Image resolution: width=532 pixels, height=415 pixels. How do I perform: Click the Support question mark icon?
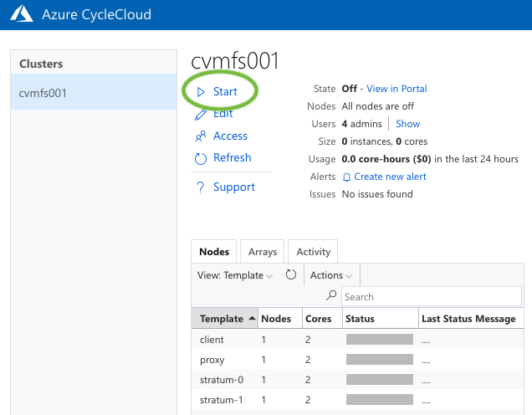coord(201,187)
